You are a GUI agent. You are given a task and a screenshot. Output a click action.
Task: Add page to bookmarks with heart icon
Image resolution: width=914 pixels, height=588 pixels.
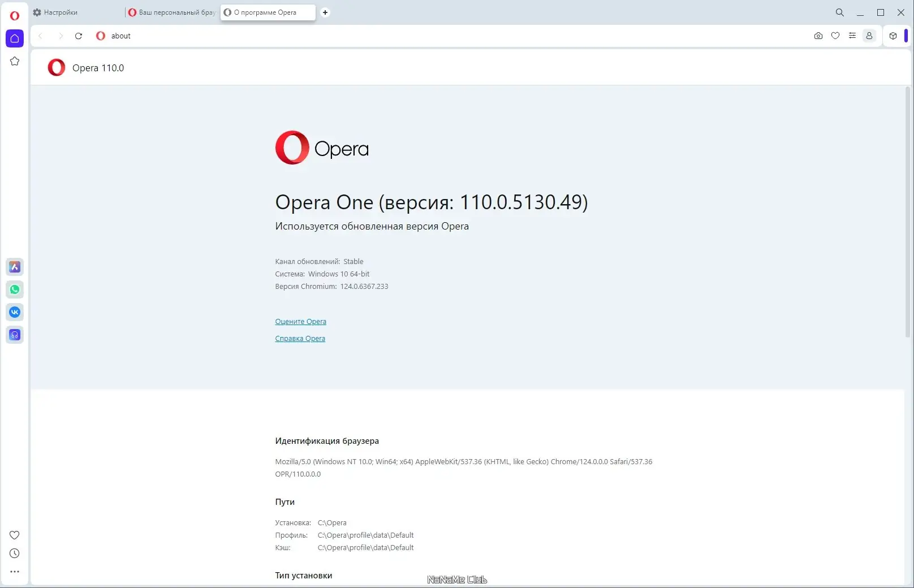835,36
